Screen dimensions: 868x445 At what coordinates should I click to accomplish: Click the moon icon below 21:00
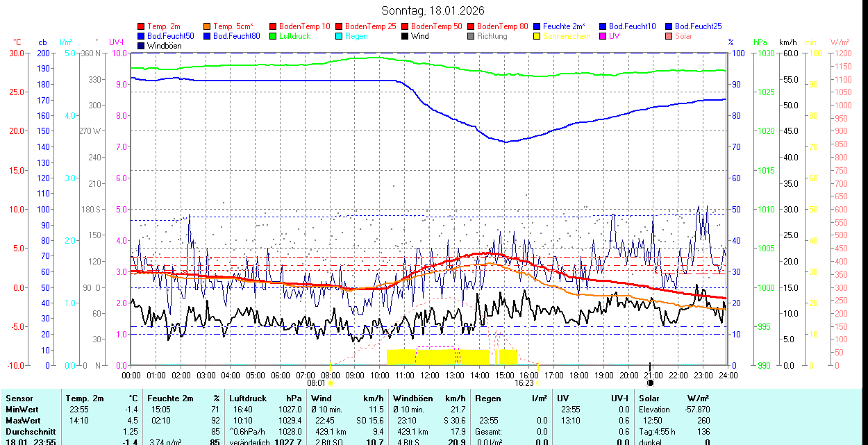coord(651,383)
